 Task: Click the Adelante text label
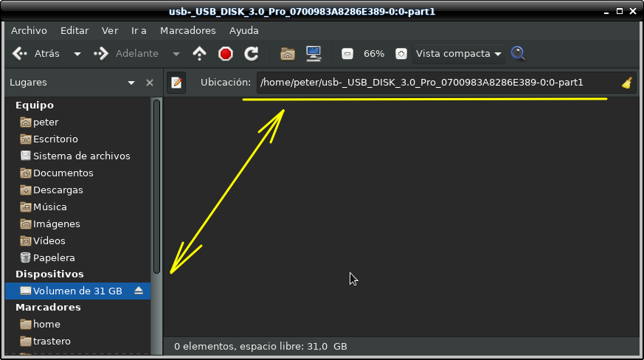136,54
